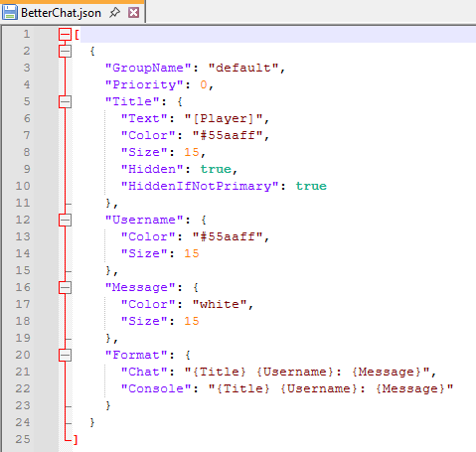The image size is (476, 452).
Task: Collapse the "Message" block fold marker
Action: pos(65,287)
